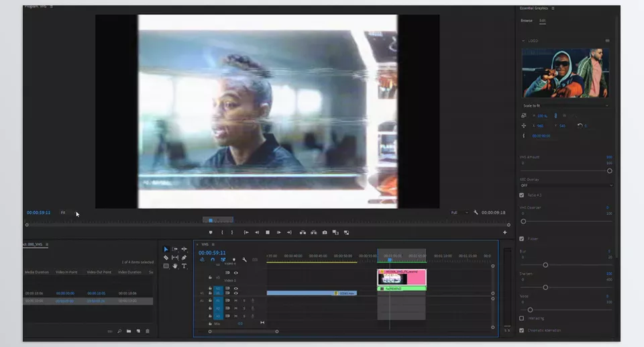The width and height of the screenshot is (644, 347).
Task: Click the LOGO image thumbnail
Action: pos(565,73)
